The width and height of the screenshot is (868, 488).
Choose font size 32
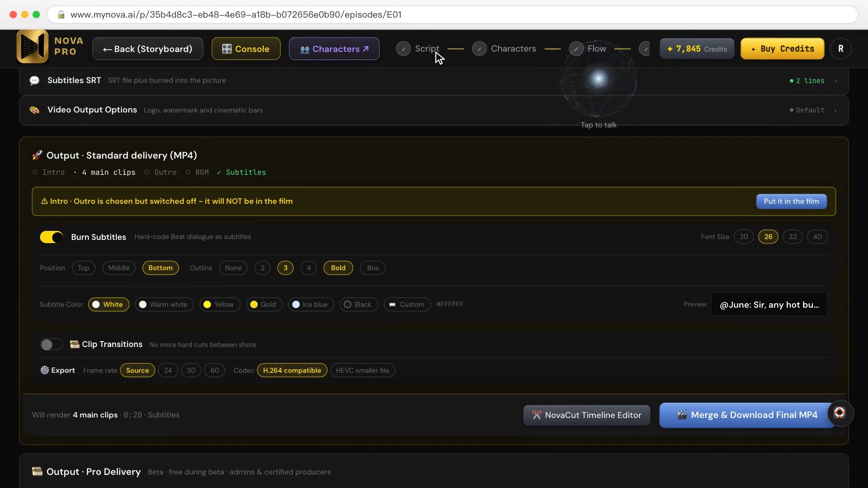point(793,237)
